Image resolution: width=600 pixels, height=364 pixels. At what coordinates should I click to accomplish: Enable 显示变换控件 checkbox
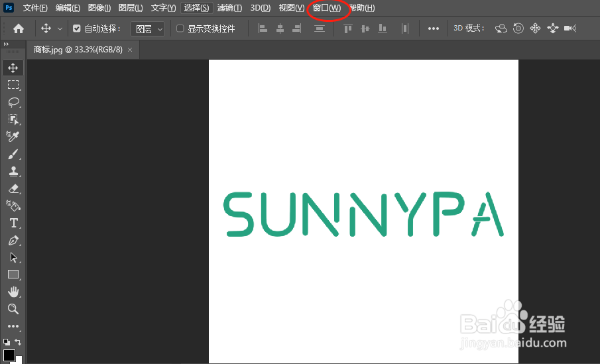pyautogui.click(x=180, y=29)
